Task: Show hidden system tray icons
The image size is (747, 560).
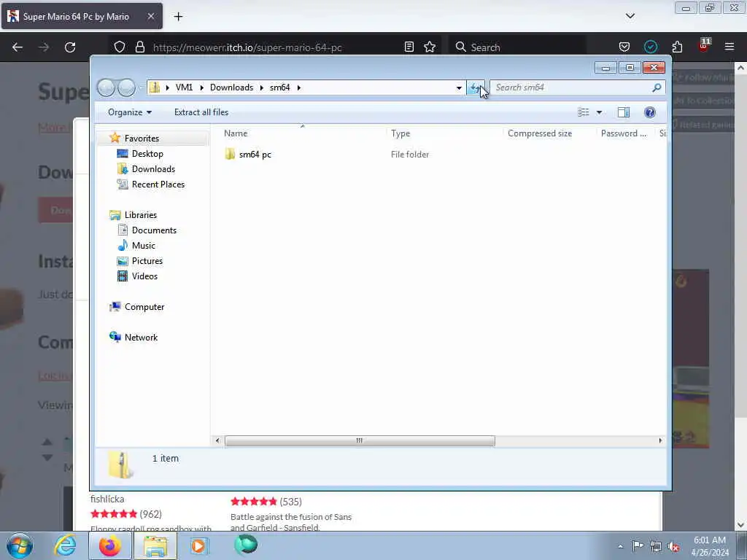Action: [620, 546]
